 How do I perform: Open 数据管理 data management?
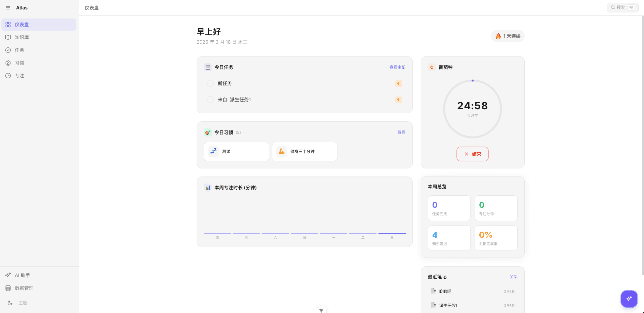39,288
